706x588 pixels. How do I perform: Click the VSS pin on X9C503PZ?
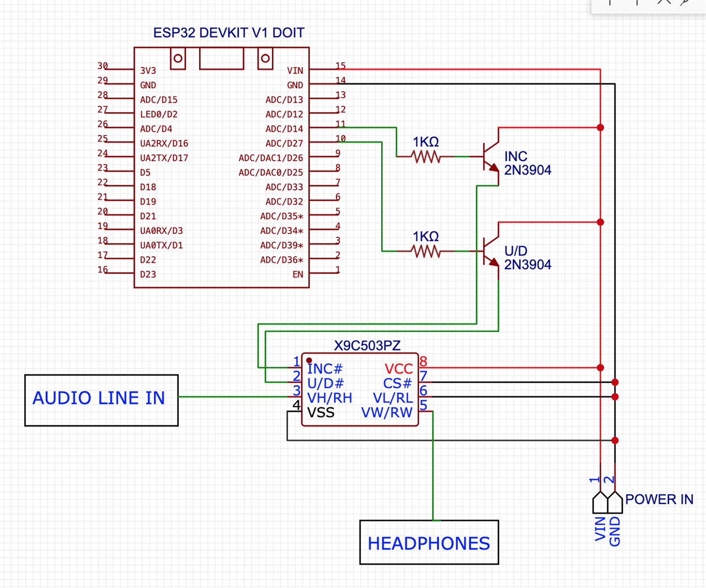click(x=320, y=413)
